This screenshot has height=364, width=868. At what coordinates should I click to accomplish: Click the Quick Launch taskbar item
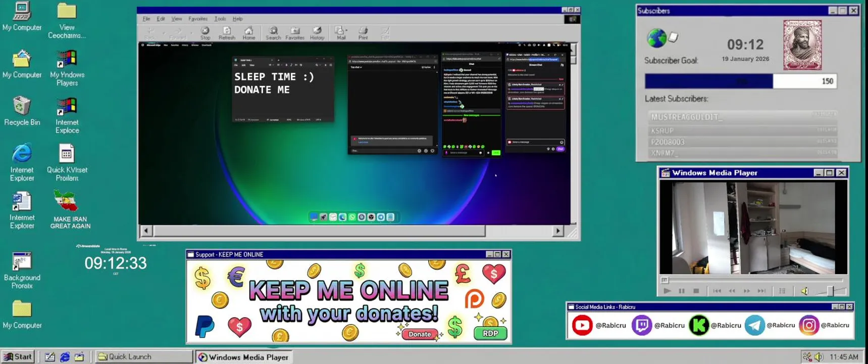pos(143,356)
